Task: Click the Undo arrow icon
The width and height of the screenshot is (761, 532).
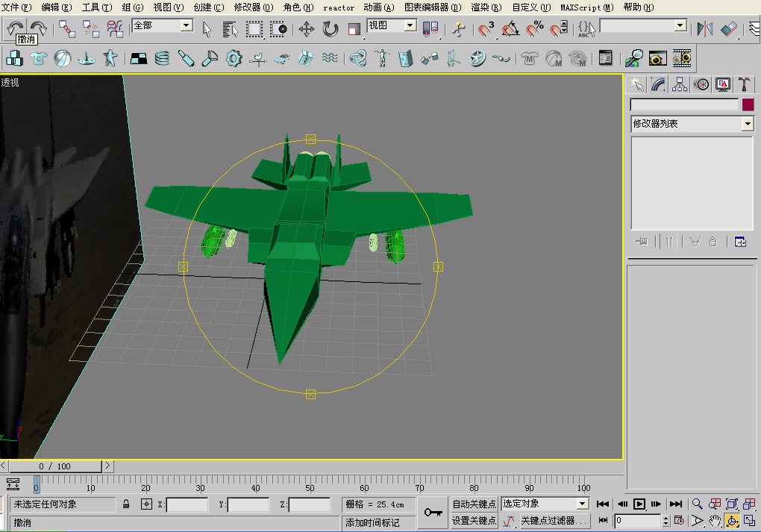Action: [15, 27]
